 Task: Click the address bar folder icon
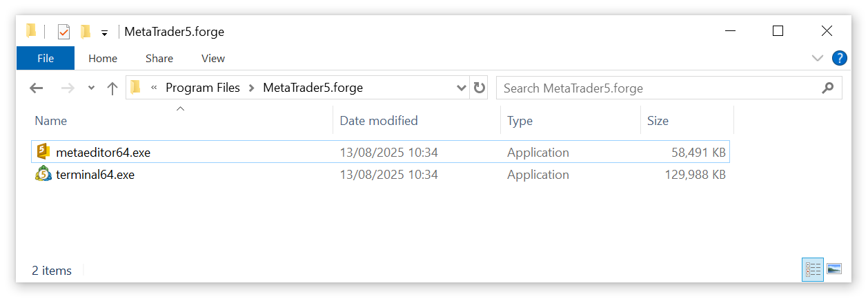point(135,87)
